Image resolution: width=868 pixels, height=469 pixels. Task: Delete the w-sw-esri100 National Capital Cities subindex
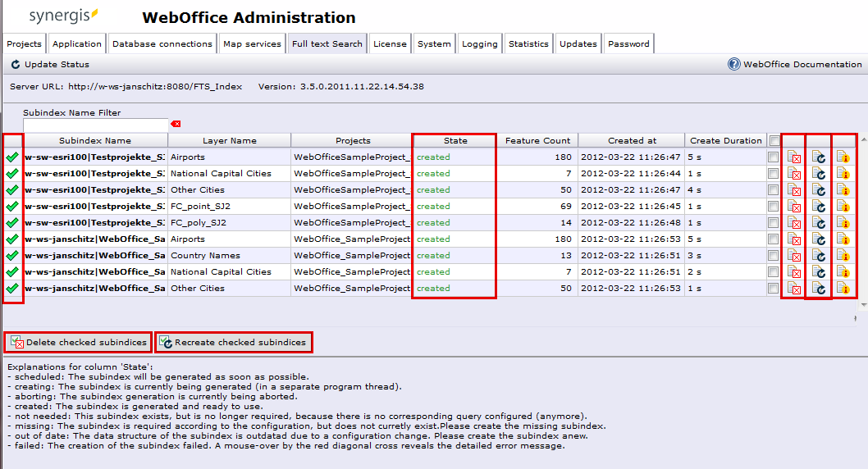(794, 174)
